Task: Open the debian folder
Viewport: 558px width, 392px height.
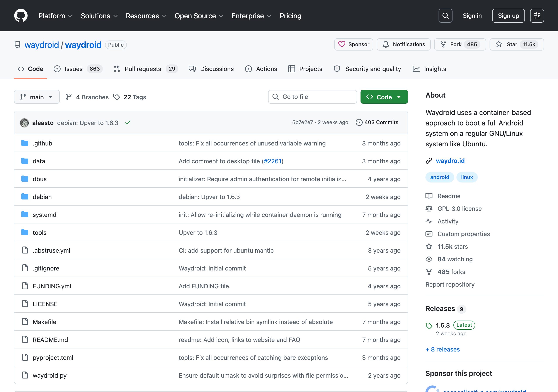Action: pyautogui.click(x=42, y=197)
